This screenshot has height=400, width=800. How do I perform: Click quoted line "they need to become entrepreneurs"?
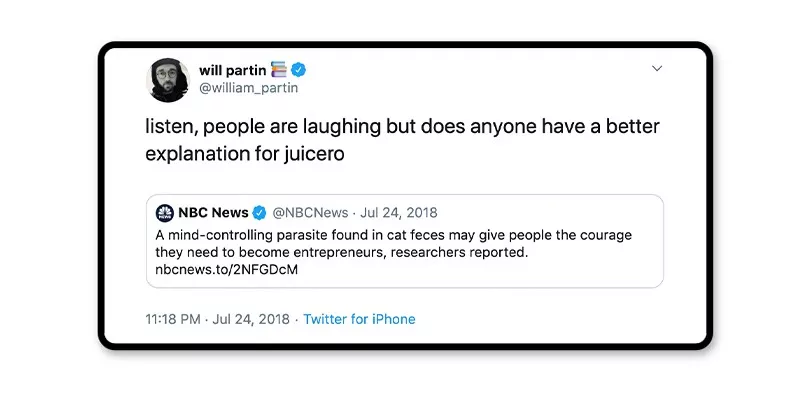point(341,253)
